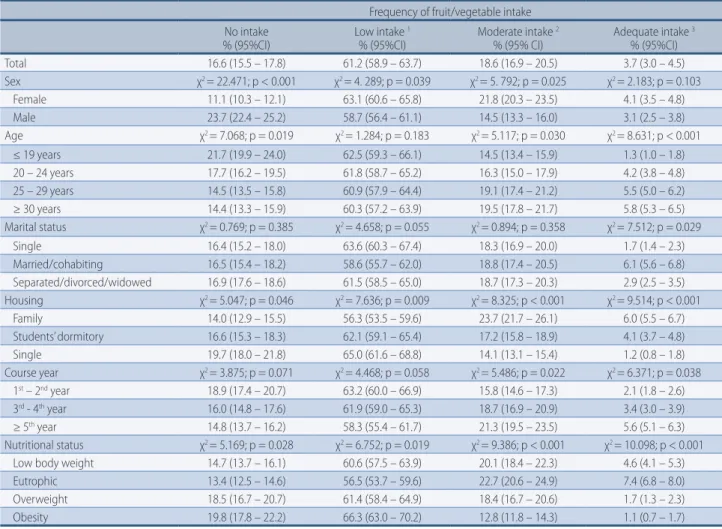The height and width of the screenshot is (529, 722).
Task: Select the 'Frequency of fruit/vegetable intake' header
Action: pyautogui.click(x=450, y=12)
